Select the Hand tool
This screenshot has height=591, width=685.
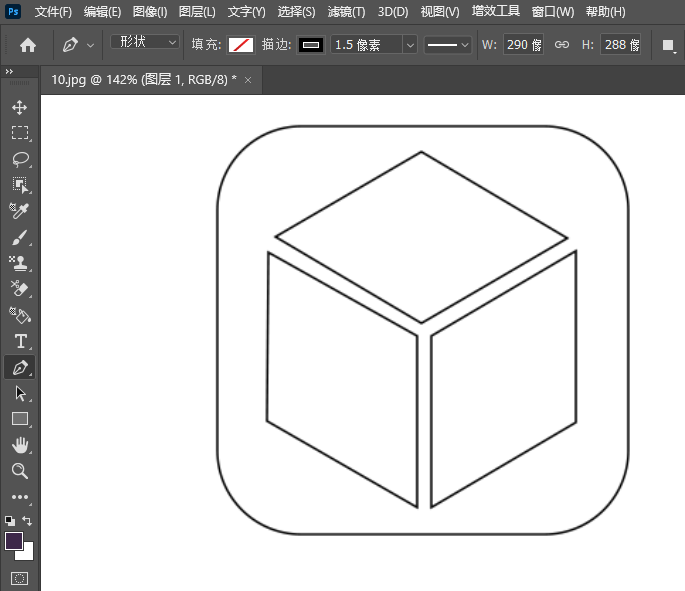click(20, 445)
